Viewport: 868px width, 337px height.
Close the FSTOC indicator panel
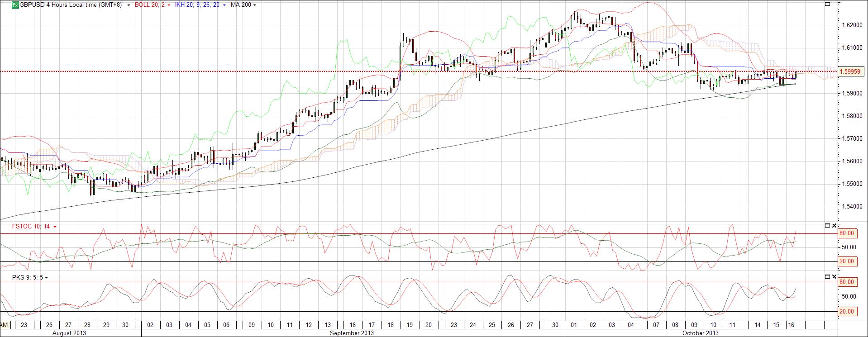coord(834,226)
